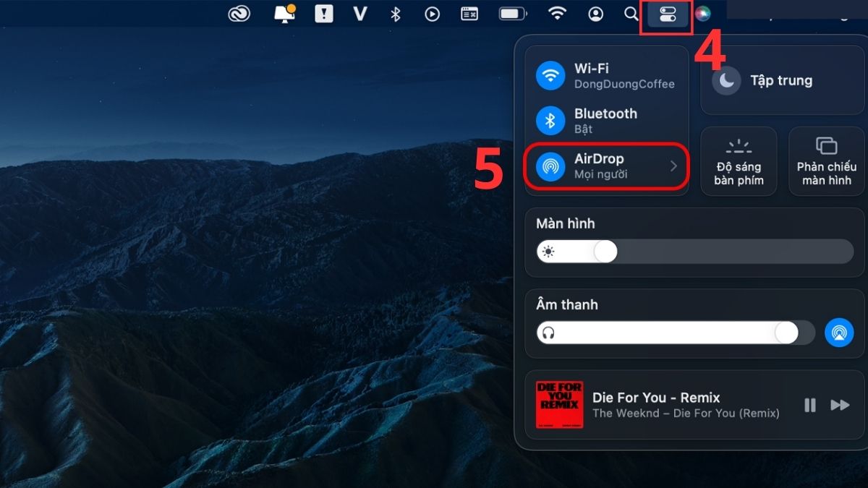The width and height of the screenshot is (868, 488).
Task: Click the monitor notification icon in menu bar
Action: pyautogui.click(x=284, y=14)
